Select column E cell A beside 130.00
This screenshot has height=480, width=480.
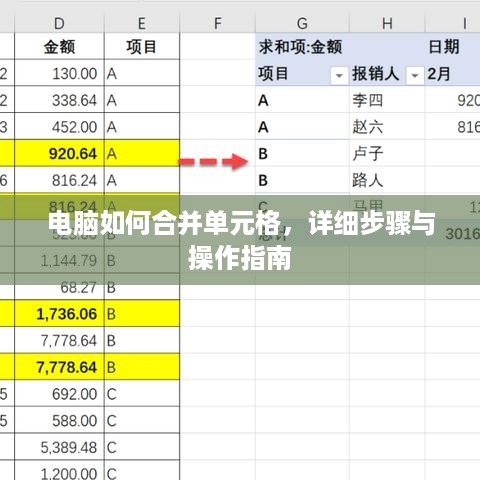pos(142,73)
